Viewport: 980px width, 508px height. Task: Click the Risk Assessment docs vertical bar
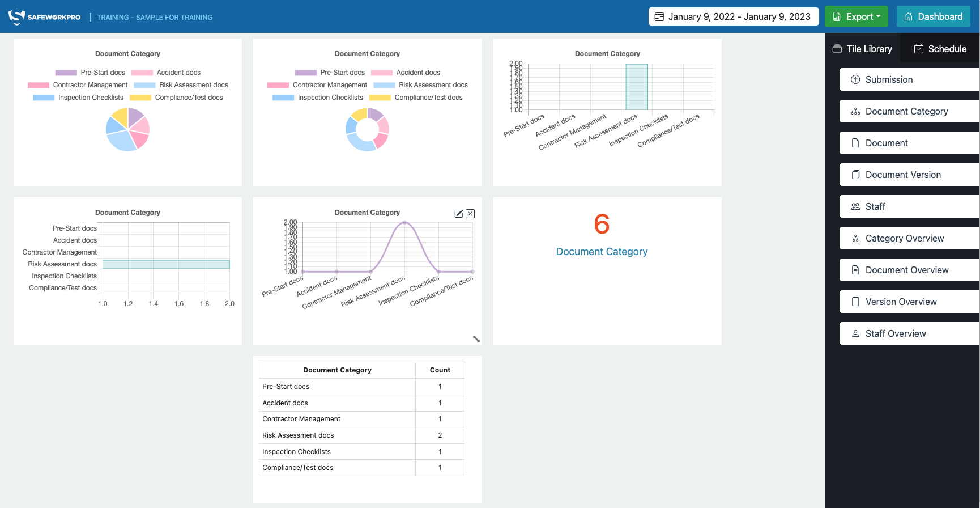click(637, 87)
